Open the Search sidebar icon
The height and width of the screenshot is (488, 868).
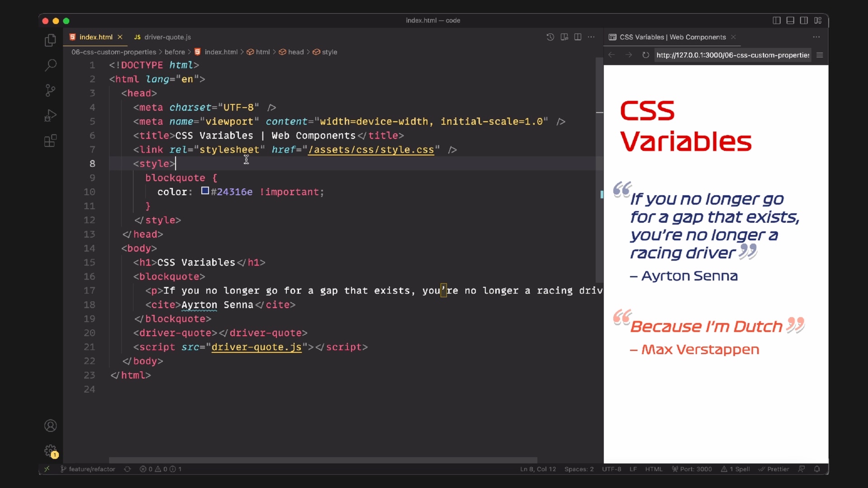[50, 65]
